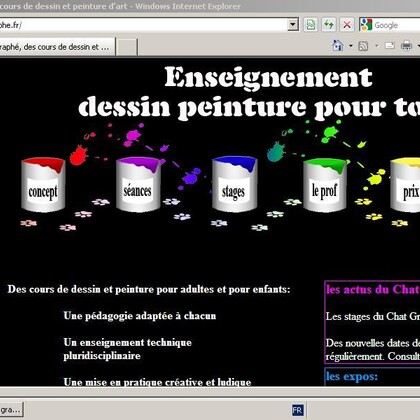Viewport: 420px width, 420px height.
Task: Click the 'les actus du Chat' heading
Action: pyautogui.click(x=373, y=289)
